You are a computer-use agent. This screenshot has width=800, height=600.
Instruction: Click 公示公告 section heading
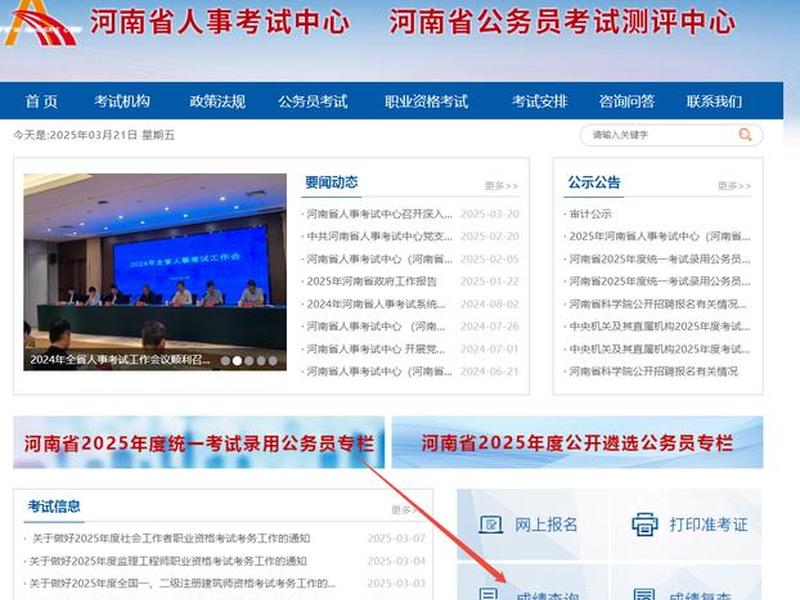(594, 182)
